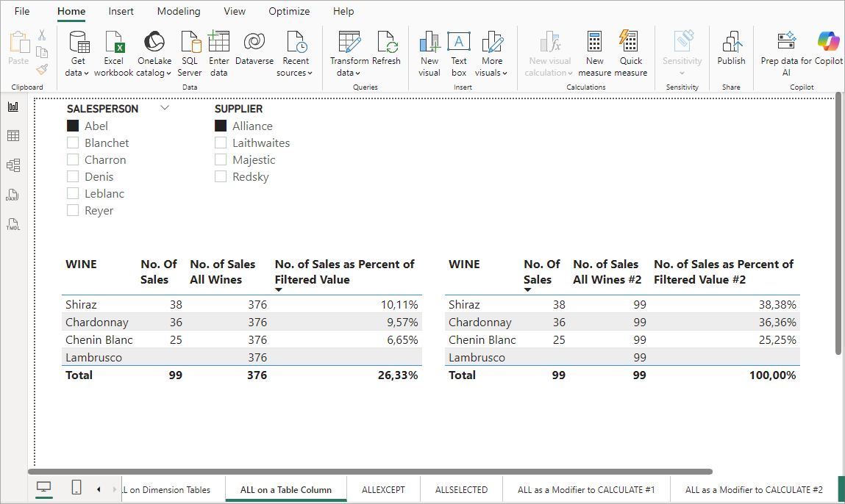845x504 pixels.
Task: Open the Model view in sidebar
Action: [x=13, y=165]
